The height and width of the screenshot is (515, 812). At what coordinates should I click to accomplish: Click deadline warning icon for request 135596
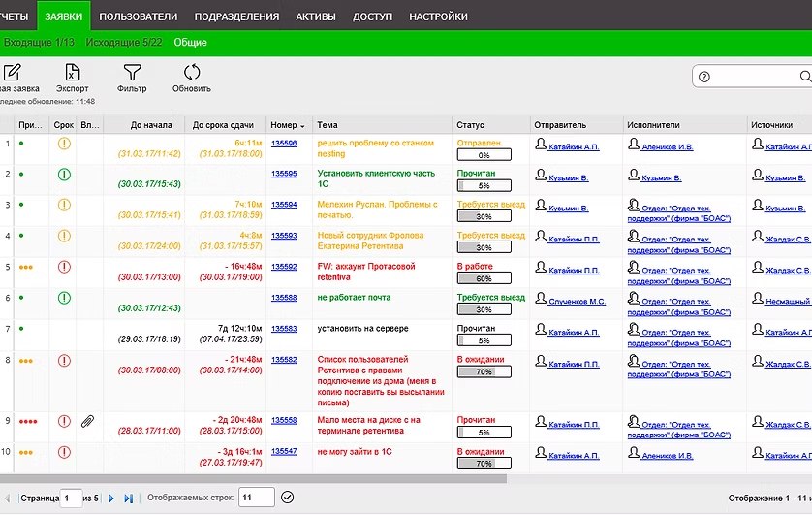[64, 144]
